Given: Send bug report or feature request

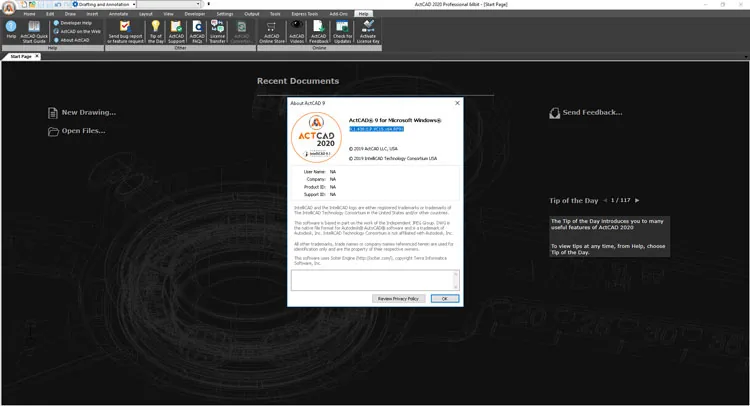Looking at the screenshot, I should click(125, 32).
